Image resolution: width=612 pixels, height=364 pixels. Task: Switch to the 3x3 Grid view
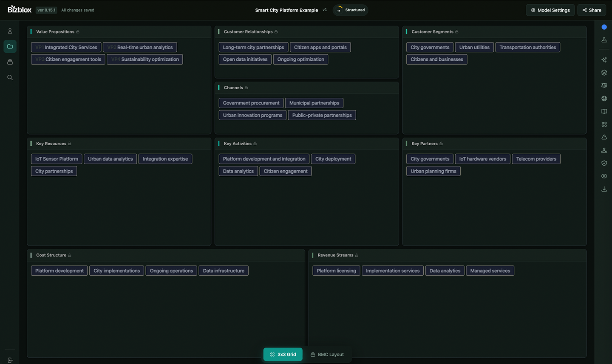283,354
